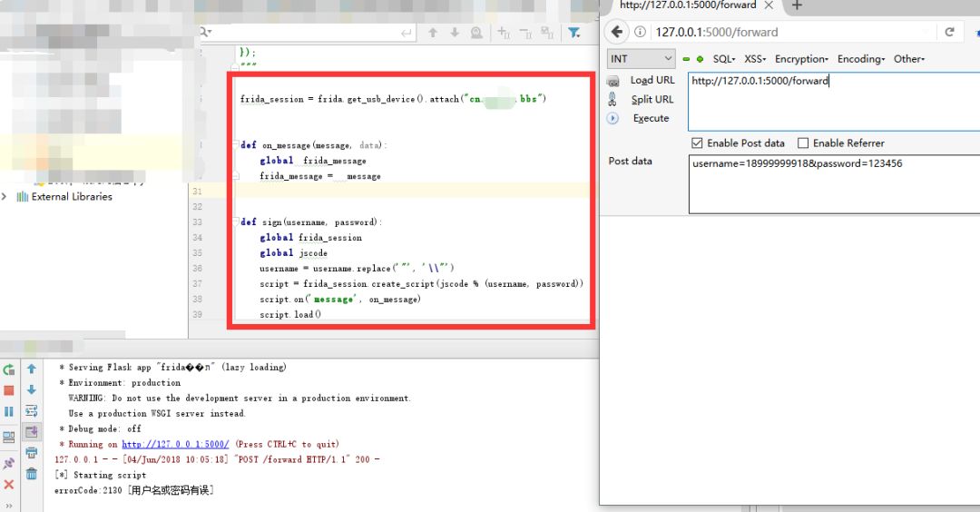Open the Encryption menu in HackBar
Image resolution: width=980 pixels, height=512 pixels.
[x=801, y=59]
